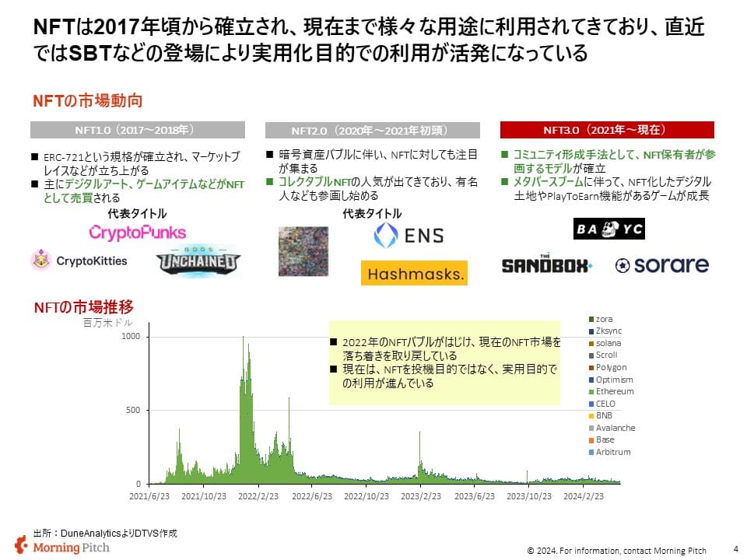Click the コレクタブルNFT green bullet text
The height and width of the screenshot is (560, 747).
click(x=378, y=188)
